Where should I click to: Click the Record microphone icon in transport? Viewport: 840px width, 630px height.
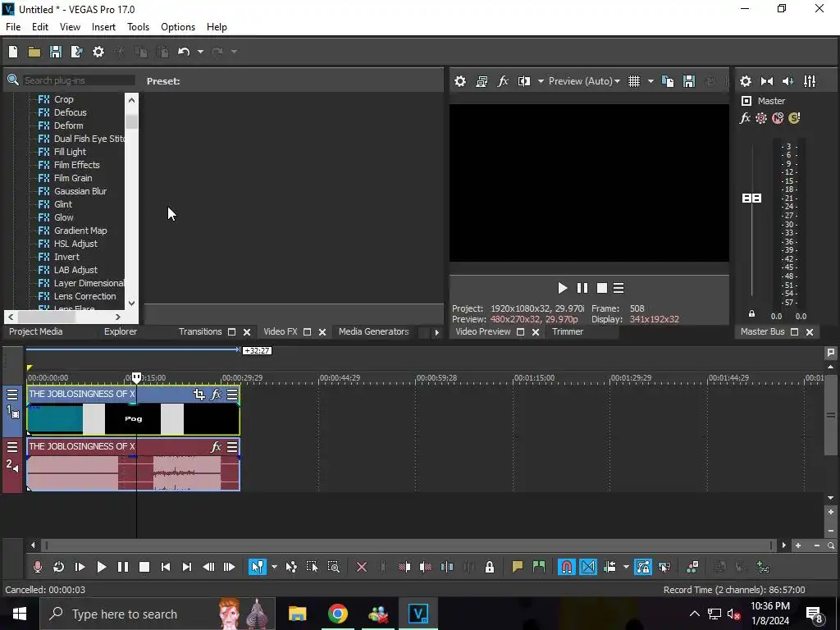point(38,567)
